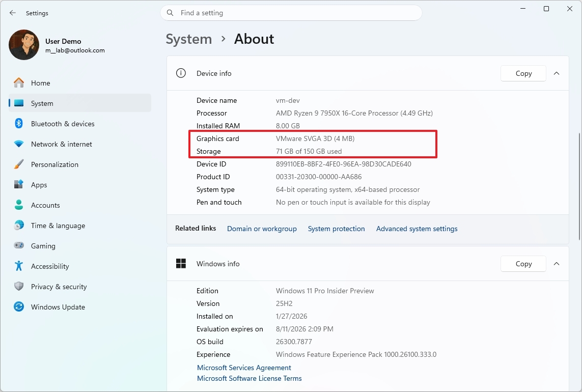Viewport: 582px width, 392px height.
Task: Click inside the Find a setting search box
Action: [291, 13]
